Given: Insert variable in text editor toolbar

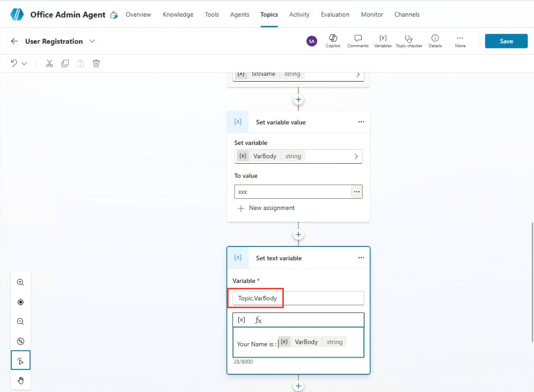Looking at the screenshot, I should click(242, 320).
